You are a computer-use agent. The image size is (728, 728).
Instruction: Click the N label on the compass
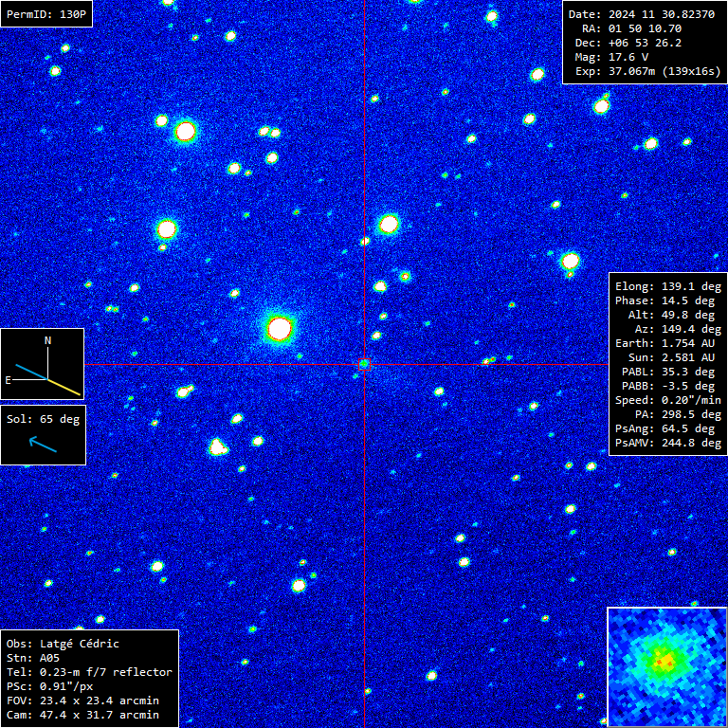click(x=47, y=339)
